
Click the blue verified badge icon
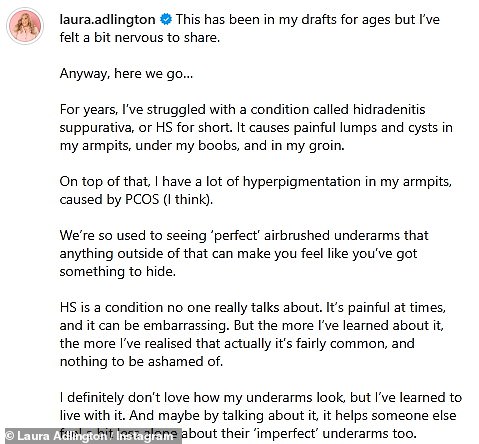point(166,20)
